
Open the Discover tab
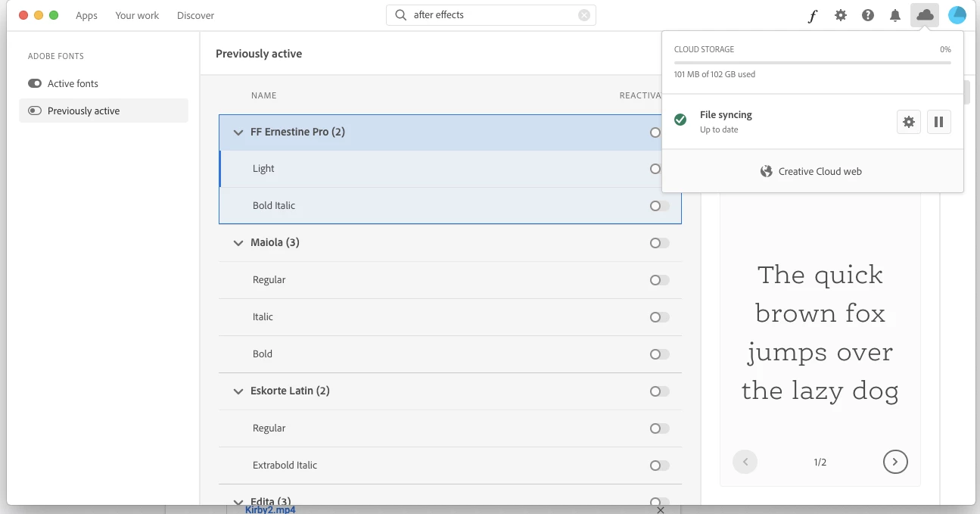[195, 15]
